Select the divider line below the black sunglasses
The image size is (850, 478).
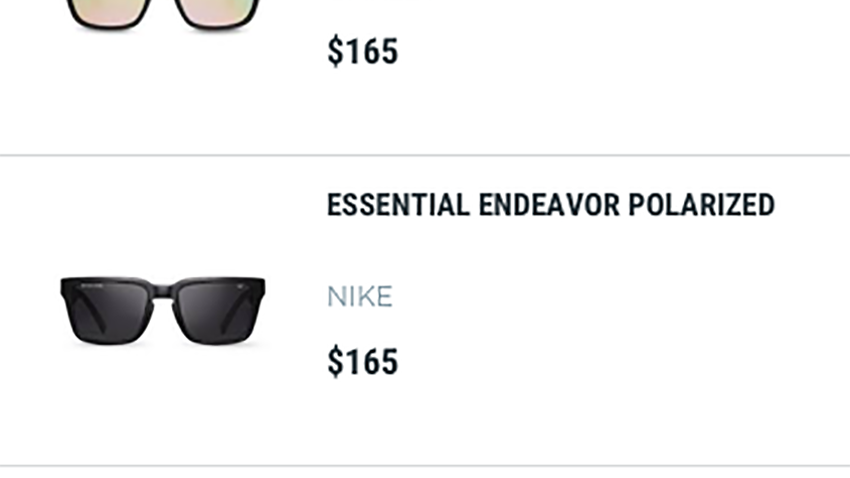(425, 466)
